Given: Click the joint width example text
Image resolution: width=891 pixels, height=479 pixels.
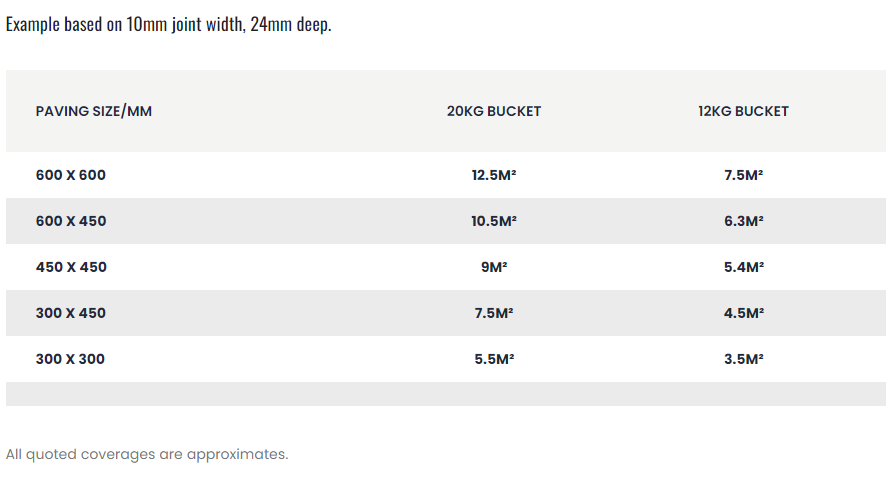Looking at the screenshot, I should pyautogui.click(x=169, y=24).
